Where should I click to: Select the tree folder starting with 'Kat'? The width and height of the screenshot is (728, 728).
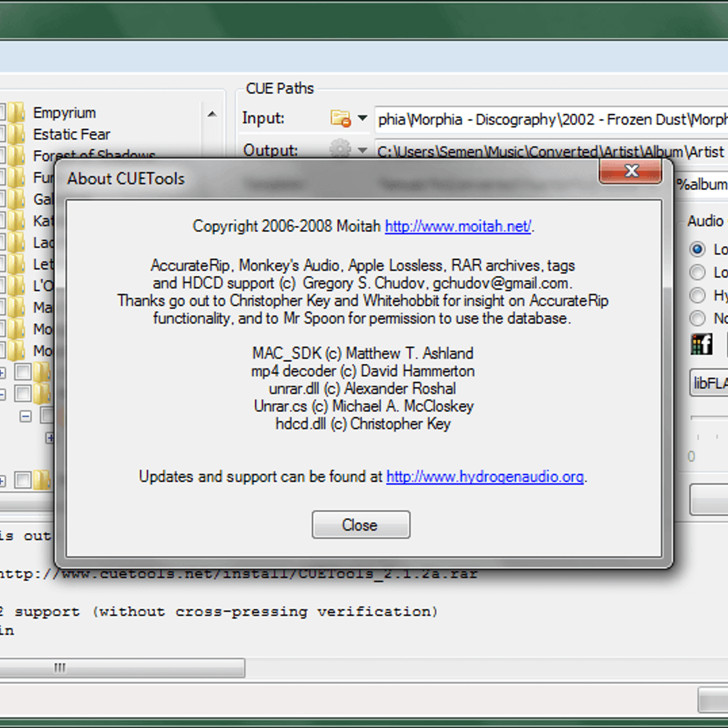(x=43, y=221)
